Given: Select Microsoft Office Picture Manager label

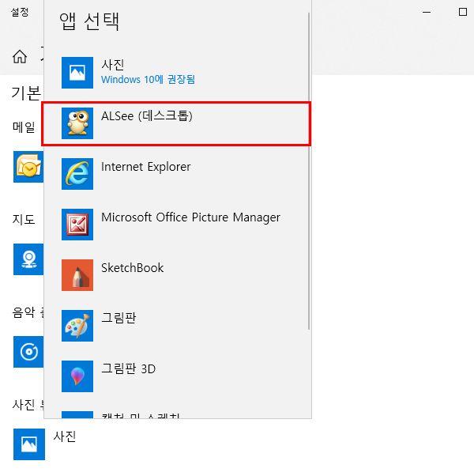Looking at the screenshot, I should (x=190, y=217).
